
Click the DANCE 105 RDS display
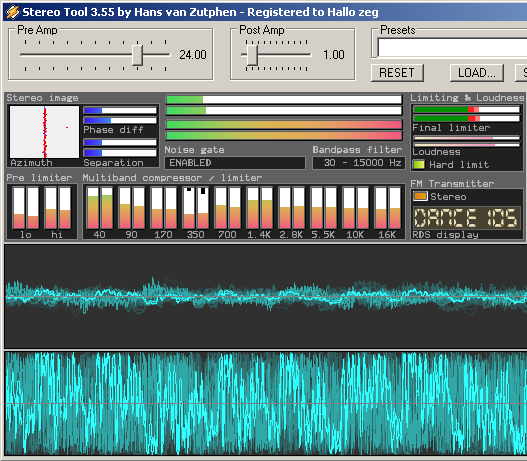pos(466,218)
